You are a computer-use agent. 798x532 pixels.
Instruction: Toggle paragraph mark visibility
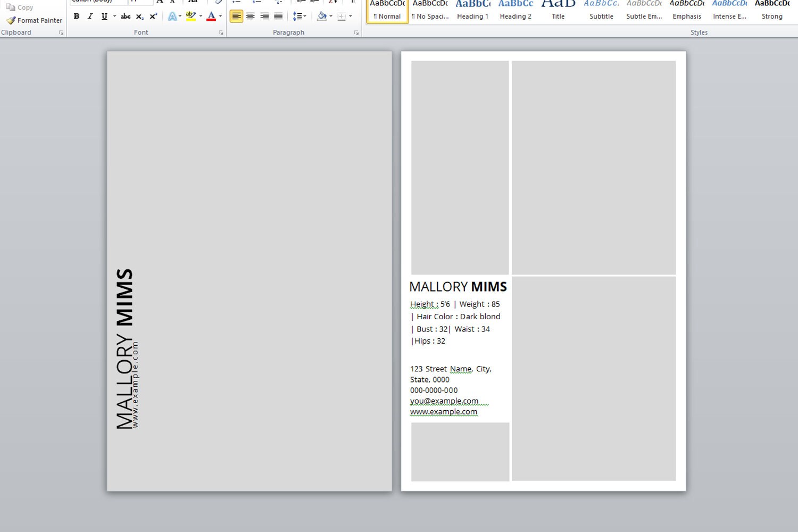click(353, 3)
